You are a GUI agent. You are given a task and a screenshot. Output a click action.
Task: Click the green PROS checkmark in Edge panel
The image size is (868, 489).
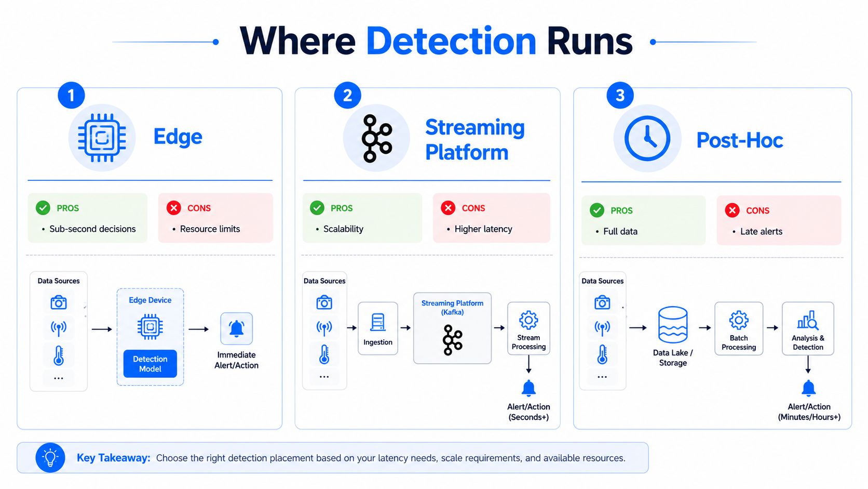(43, 208)
